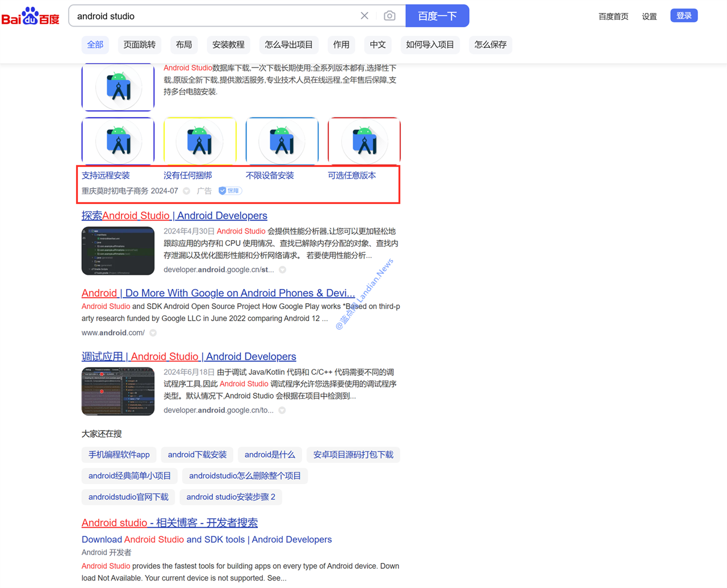Click related search android经典简单小项目
The height and width of the screenshot is (588, 727).
pyautogui.click(x=129, y=476)
